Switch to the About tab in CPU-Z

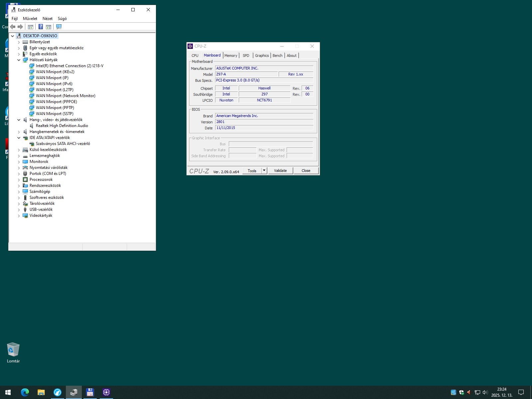point(292,56)
